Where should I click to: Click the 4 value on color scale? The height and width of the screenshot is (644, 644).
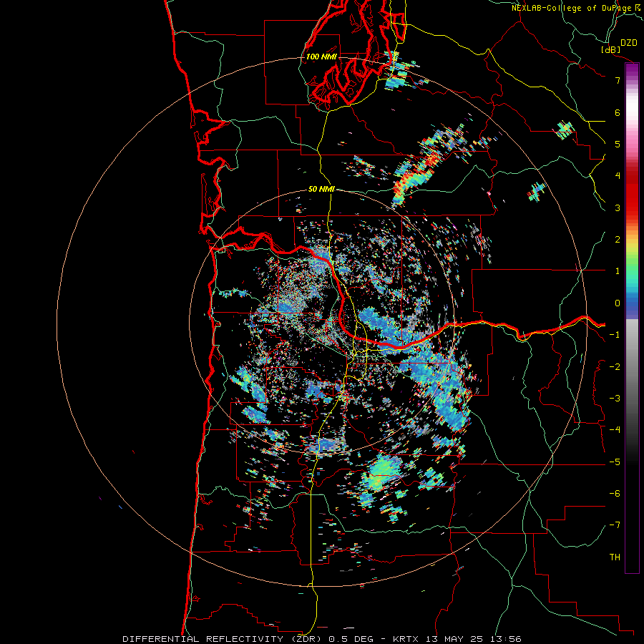coord(618,176)
